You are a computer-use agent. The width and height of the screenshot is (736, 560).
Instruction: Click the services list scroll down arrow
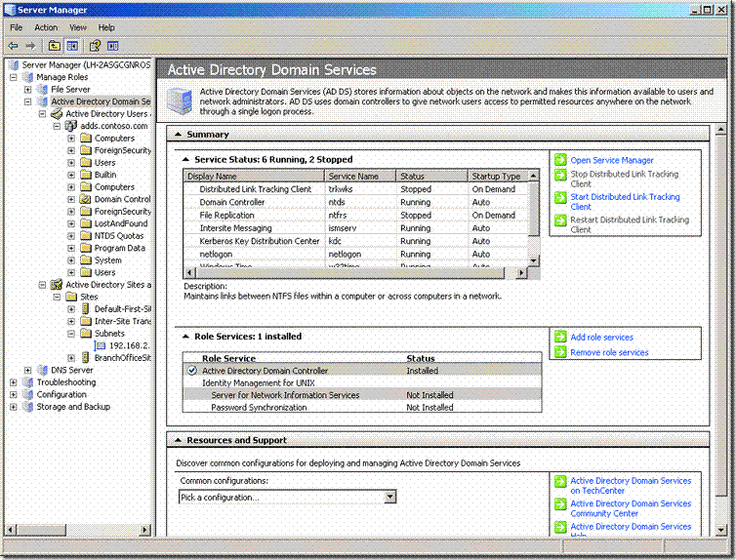coord(533,260)
